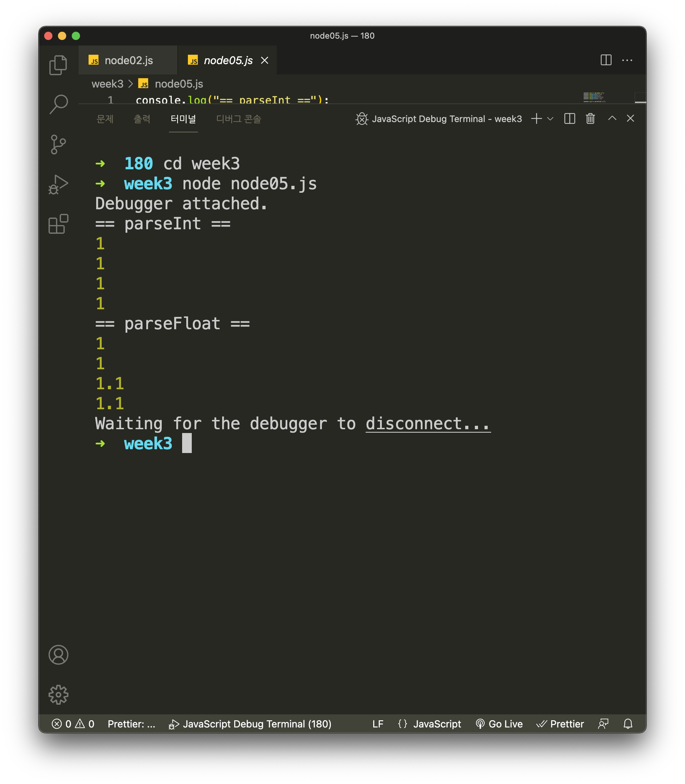
Task: Click week3 folder in breadcrumb
Action: click(x=107, y=84)
